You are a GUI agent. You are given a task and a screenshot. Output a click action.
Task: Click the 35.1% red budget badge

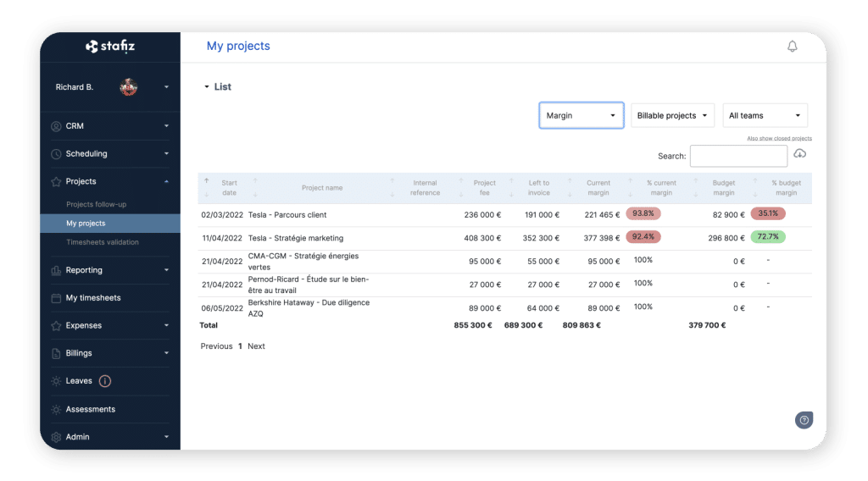coord(768,213)
